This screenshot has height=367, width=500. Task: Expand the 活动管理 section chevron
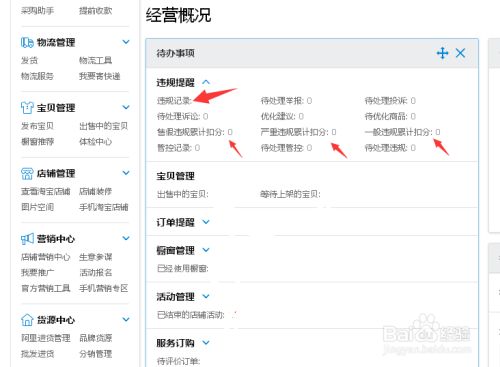pos(206,296)
